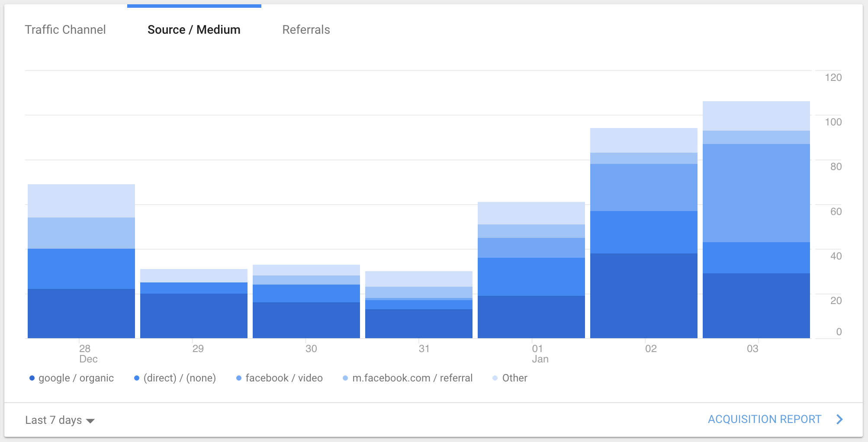Screen dimensions: 868x442
Task: Click the bar for 29 December
Action: pos(194,304)
